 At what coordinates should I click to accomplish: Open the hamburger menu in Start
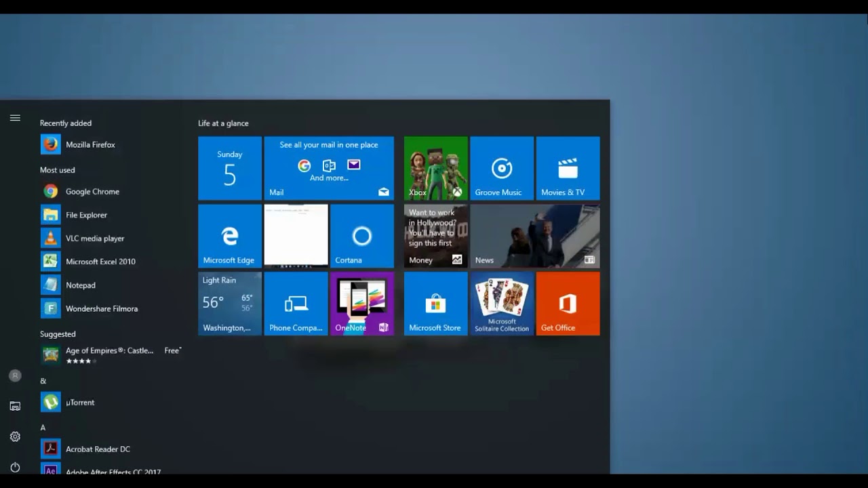(x=15, y=118)
